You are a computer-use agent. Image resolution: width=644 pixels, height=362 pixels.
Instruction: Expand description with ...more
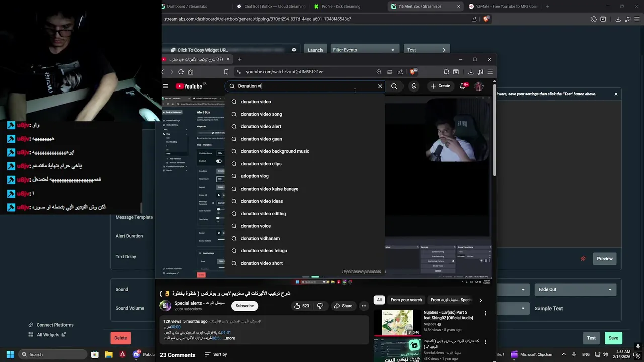(229, 338)
